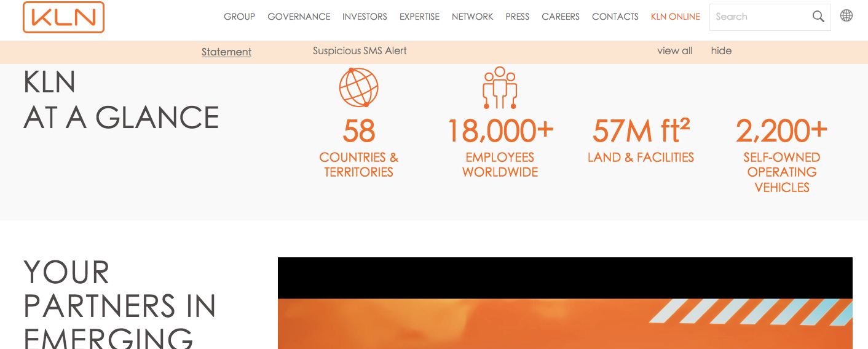Click the 2,200+ figure
The height and width of the screenshot is (349, 868).
[x=781, y=130]
